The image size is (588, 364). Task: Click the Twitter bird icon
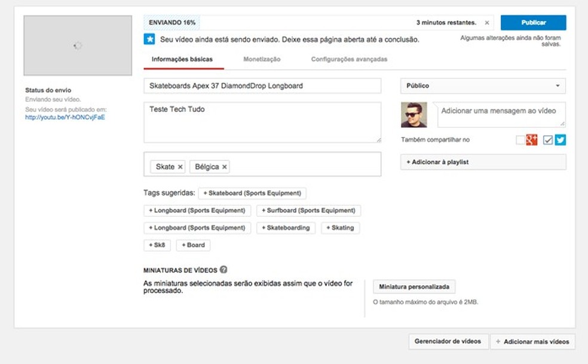pos(561,140)
